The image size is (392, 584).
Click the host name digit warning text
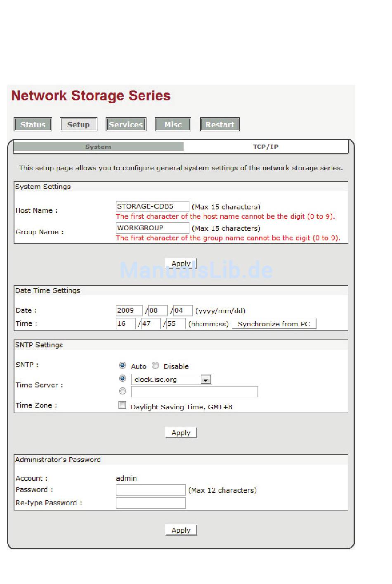point(225,216)
